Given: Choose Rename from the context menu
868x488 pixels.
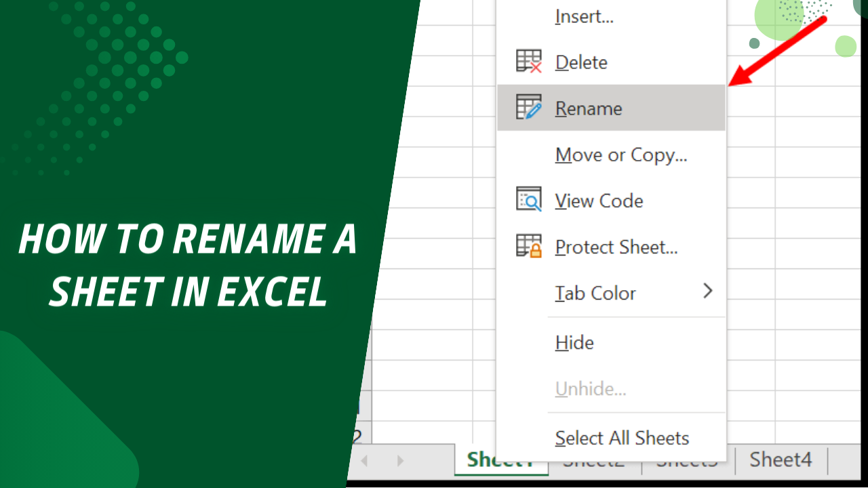Looking at the screenshot, I should (x=588, y=108).
